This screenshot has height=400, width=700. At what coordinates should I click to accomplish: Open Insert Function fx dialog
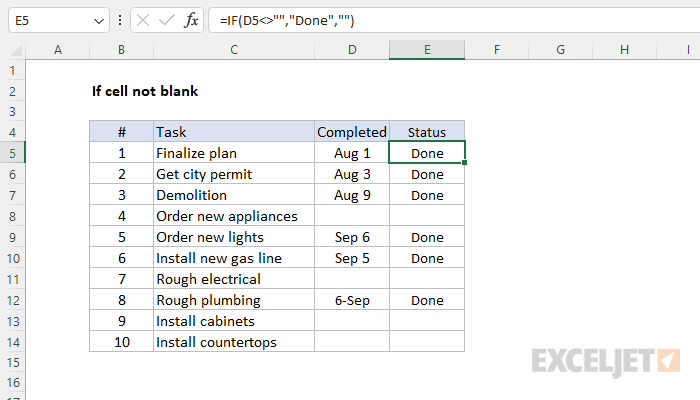coord(191,20)
